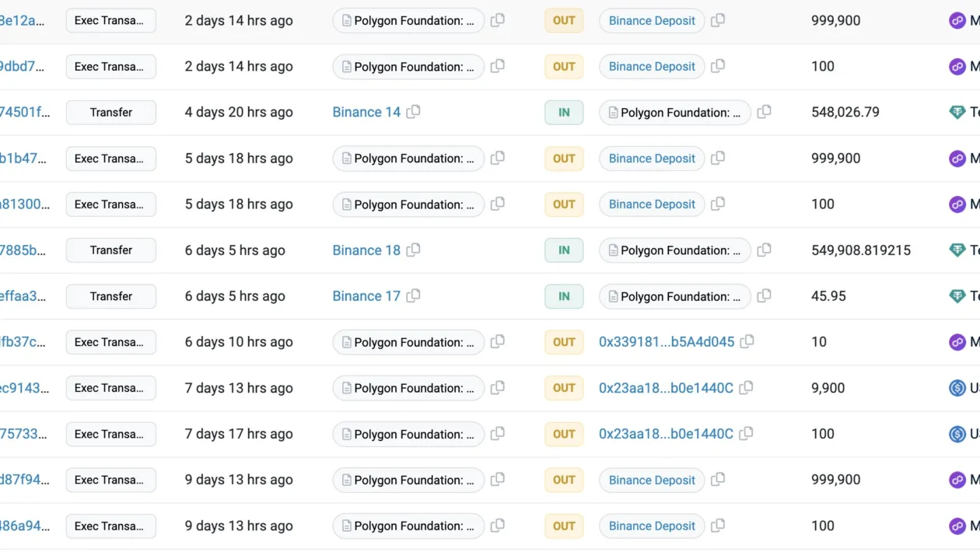Click the blue USDC icon on the 9,900 row
This screenshot has height=552, width=980.
coord(957,388)
